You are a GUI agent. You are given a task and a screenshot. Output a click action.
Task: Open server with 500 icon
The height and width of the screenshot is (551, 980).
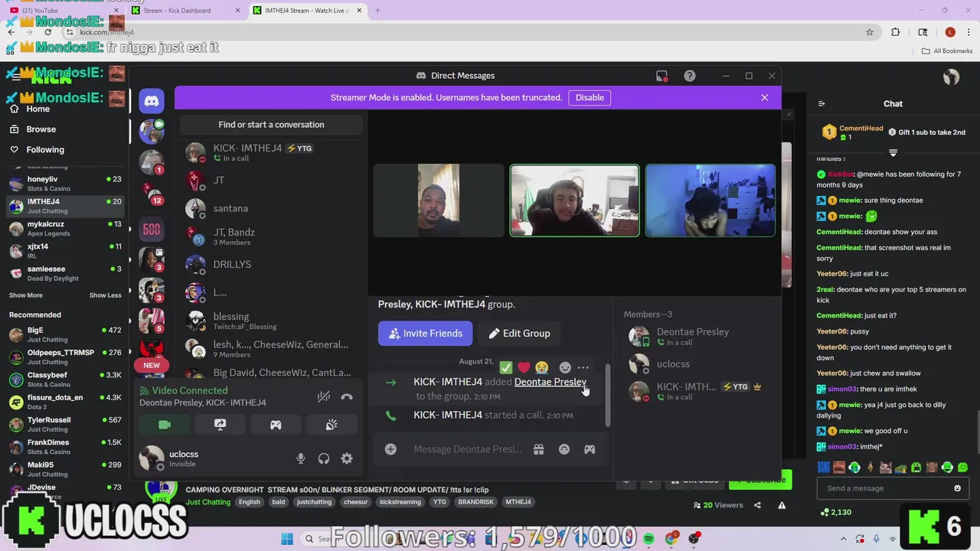(x=152, y=229)
